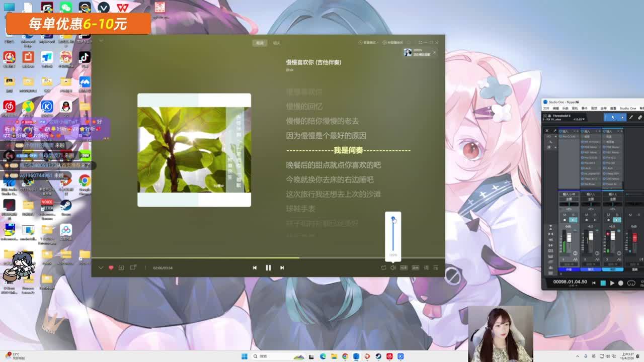644x362 pixels.
Task: Click the album cover art
Action: pos(194,150)
